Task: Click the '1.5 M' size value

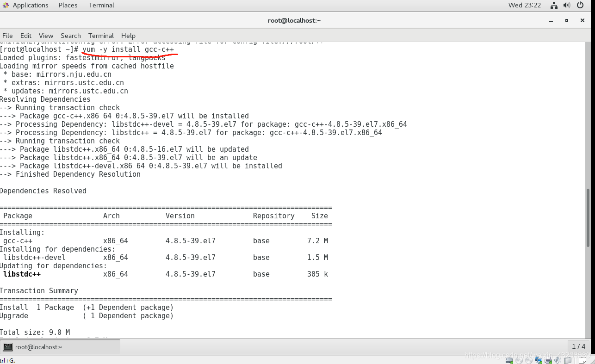Action: [317, 257]
